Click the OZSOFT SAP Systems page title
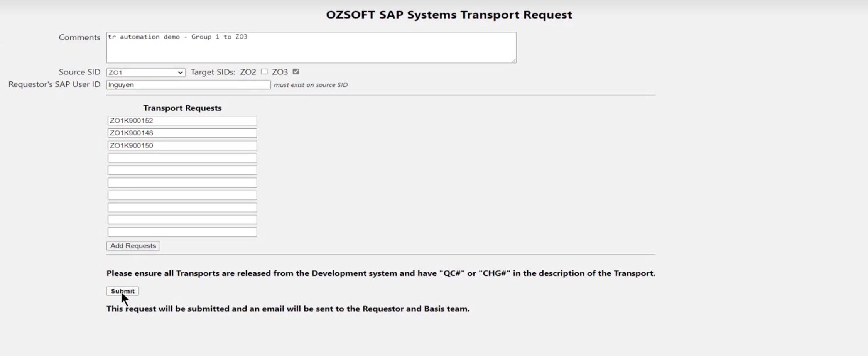The image size is (868, 356). click(449, 15)
